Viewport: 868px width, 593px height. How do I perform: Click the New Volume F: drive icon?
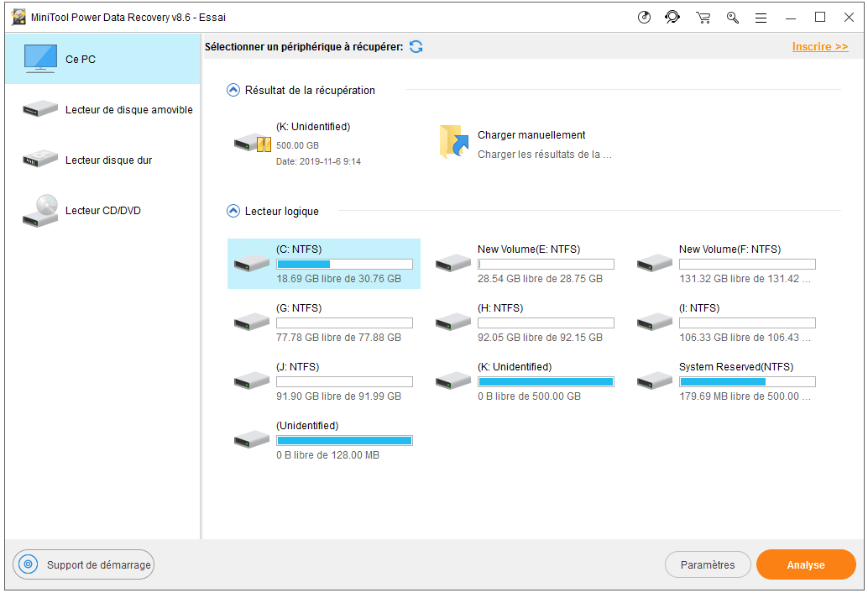[x=654, y=263]
